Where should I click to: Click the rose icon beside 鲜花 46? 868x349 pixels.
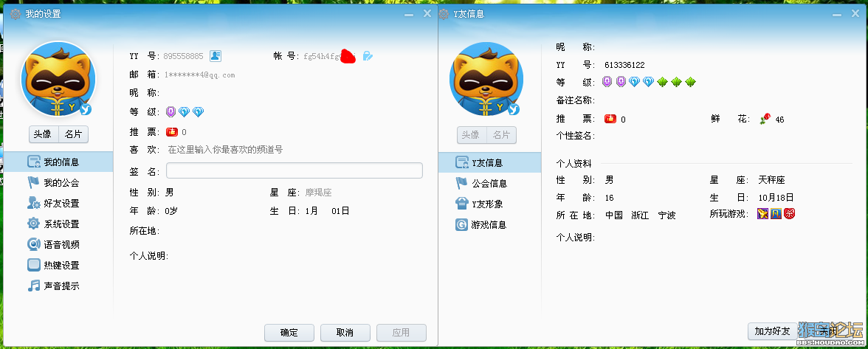tap(765, 119)
